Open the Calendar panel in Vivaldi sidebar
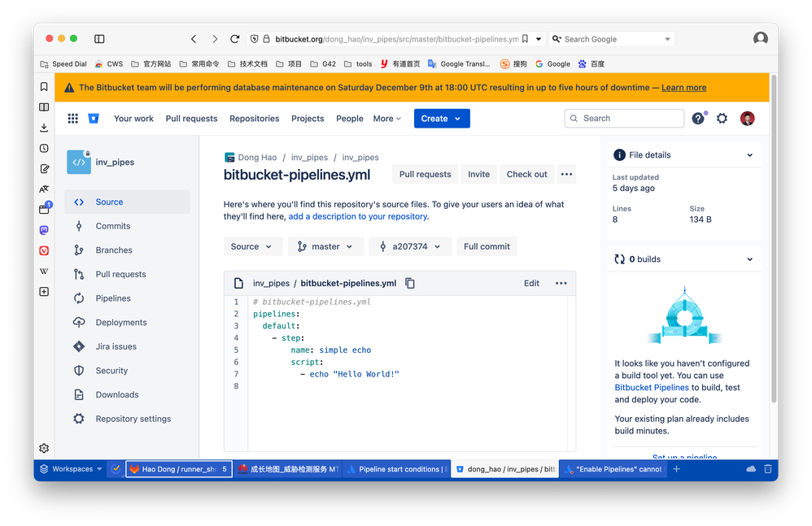This screenshot has width=812, height=526. 45,208
